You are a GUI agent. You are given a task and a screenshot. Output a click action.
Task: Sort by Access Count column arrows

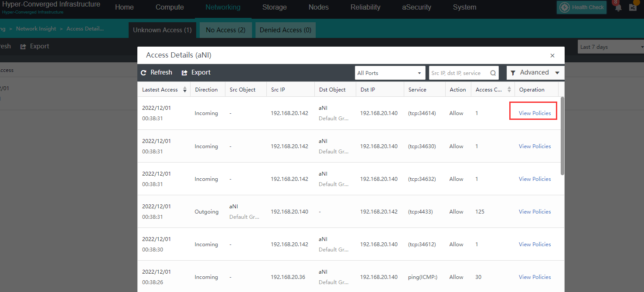click(509, 90)
